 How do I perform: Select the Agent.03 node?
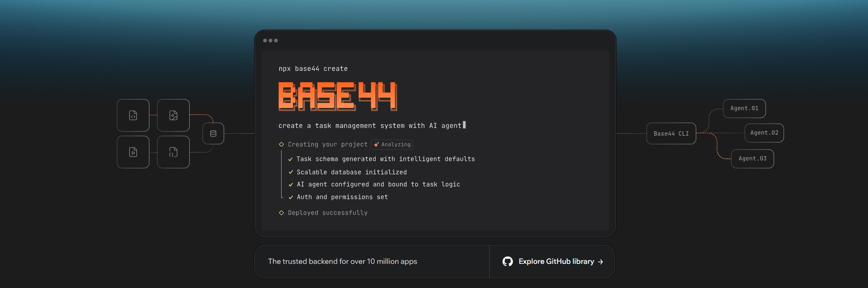pos(753,159)
